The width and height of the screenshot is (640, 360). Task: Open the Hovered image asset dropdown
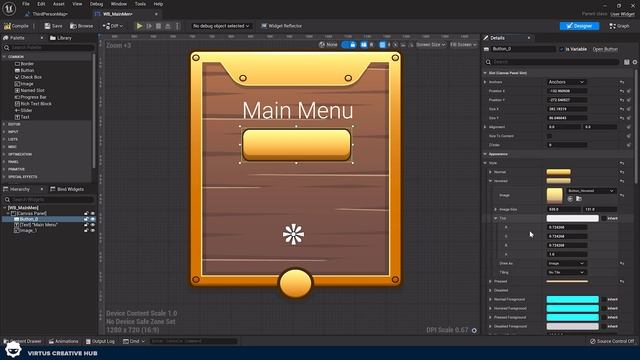tap(591, 191)
